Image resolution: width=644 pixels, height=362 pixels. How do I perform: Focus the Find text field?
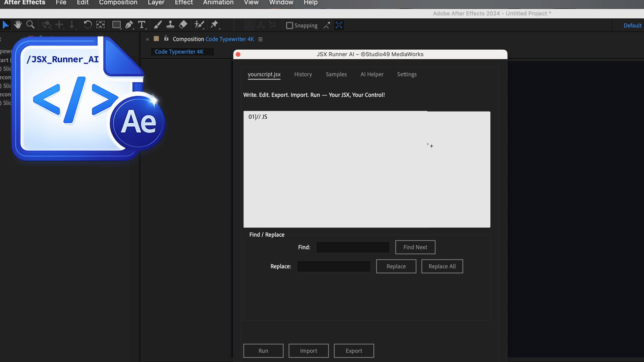(353, 247)
